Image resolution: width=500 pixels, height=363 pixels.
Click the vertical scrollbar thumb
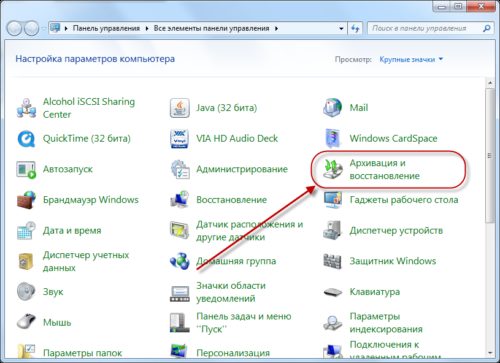(490, 156)
